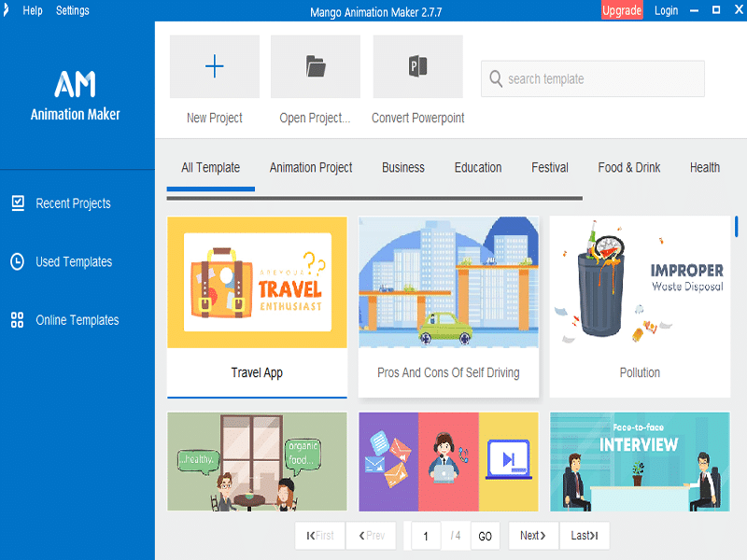747x560 pixels.
Task: Open Pros And Cons Of Self Driving thumbnail
Action: pyautogui.click(x=449, y=283)
